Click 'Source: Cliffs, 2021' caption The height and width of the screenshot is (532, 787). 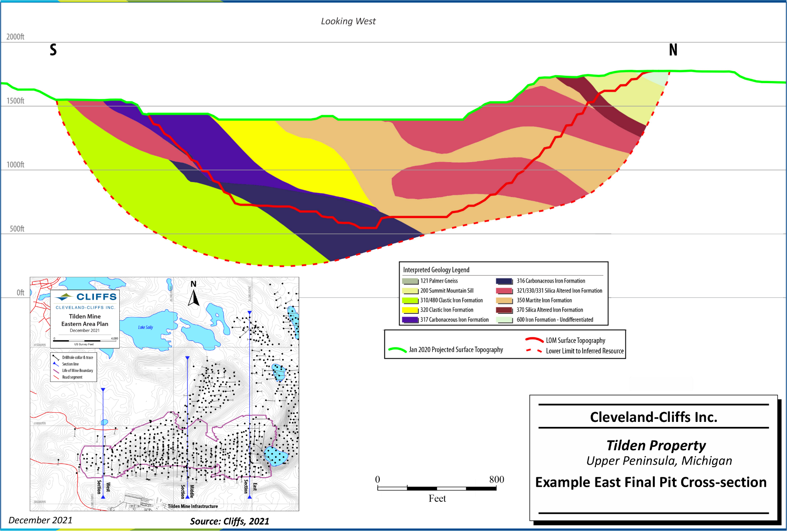coord(229,521)
